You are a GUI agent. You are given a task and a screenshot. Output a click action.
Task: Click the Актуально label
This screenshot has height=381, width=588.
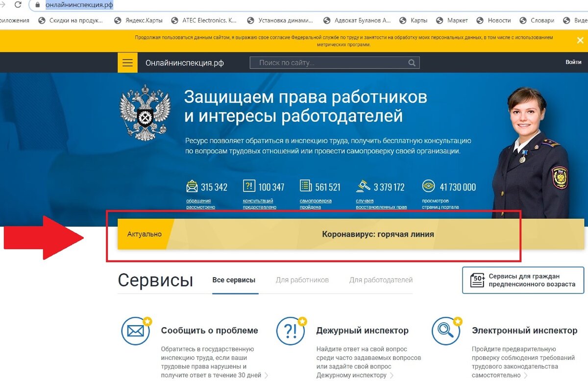tap(144, 234)
